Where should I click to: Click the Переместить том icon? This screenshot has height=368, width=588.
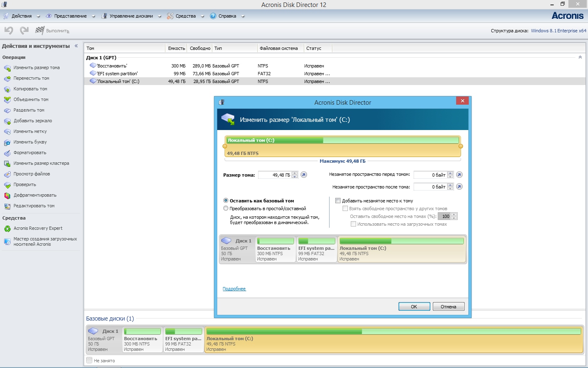7,79
